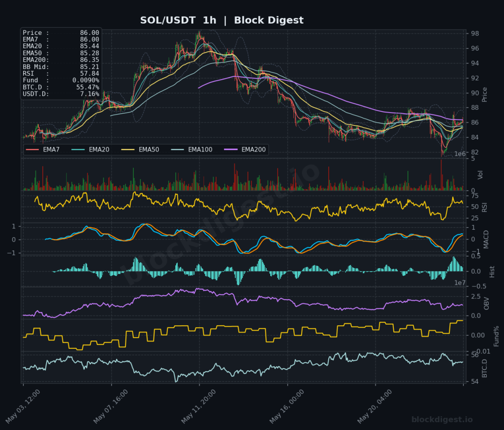
Task: Click the EMA7 legend label text
Action: (51, 150)
